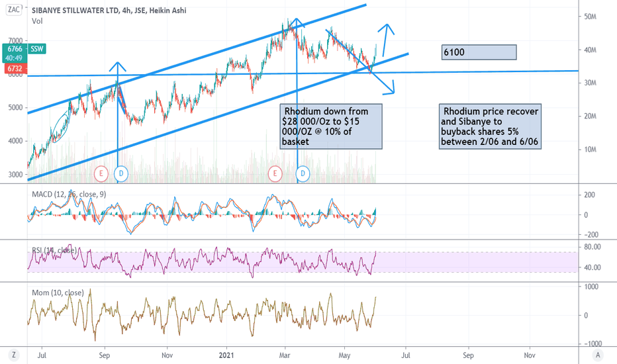This screenshot has width=617, height=364.
Task: Click the green 6766 price label
Action: point(15,49)
